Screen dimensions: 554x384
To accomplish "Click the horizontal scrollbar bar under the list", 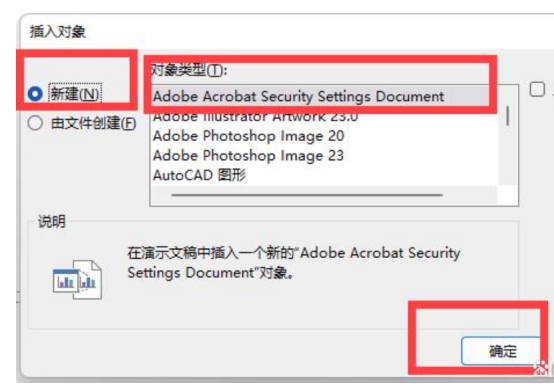I will tap(307, 195).
